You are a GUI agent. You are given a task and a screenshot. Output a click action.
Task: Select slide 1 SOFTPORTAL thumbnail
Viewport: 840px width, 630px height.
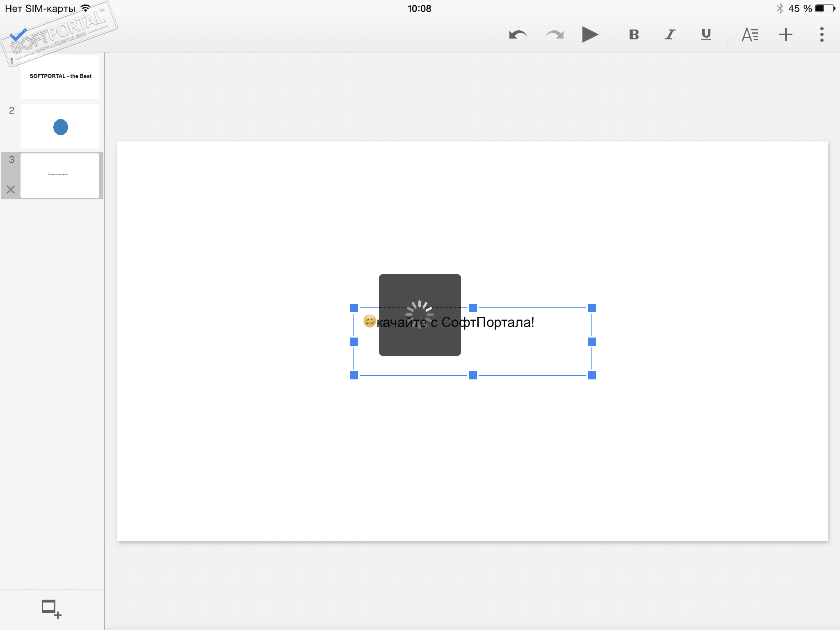(60, 77)
